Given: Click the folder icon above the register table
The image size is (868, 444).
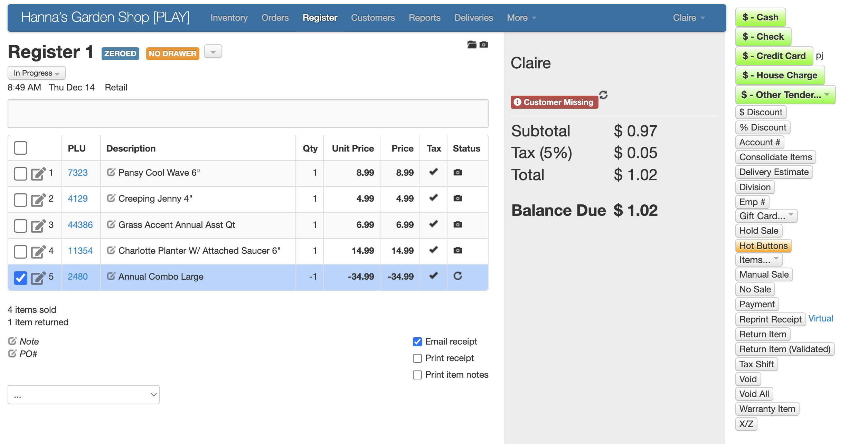Looking at the screenshot, I should pyautogui.click(x=471, y=45).
